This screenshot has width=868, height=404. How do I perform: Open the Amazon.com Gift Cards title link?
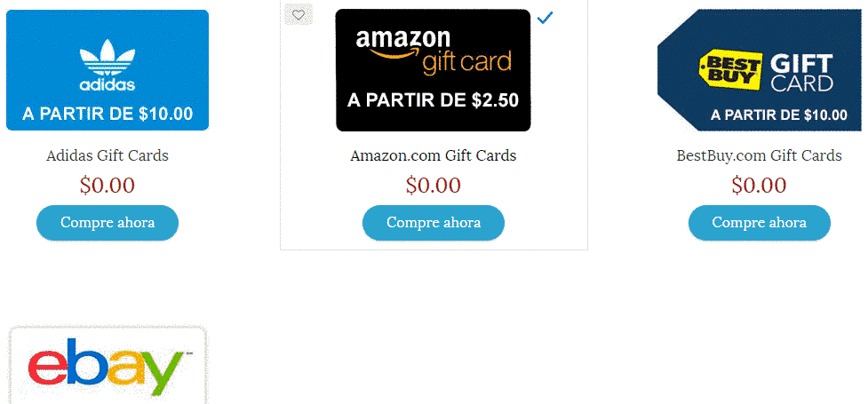434,156
